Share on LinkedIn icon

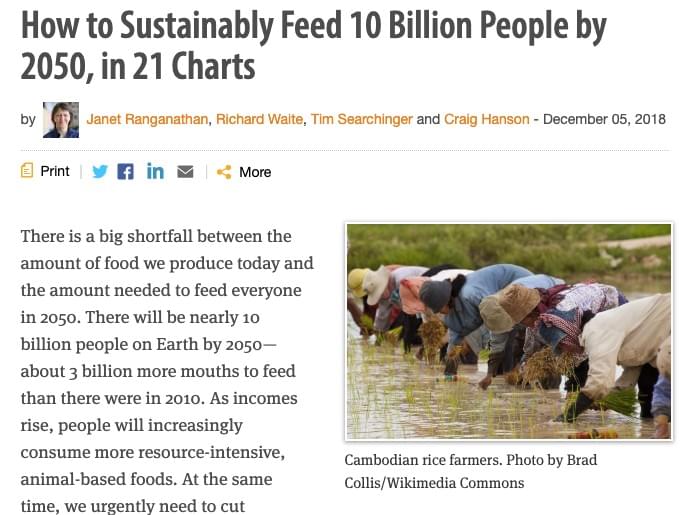[155, 171]
